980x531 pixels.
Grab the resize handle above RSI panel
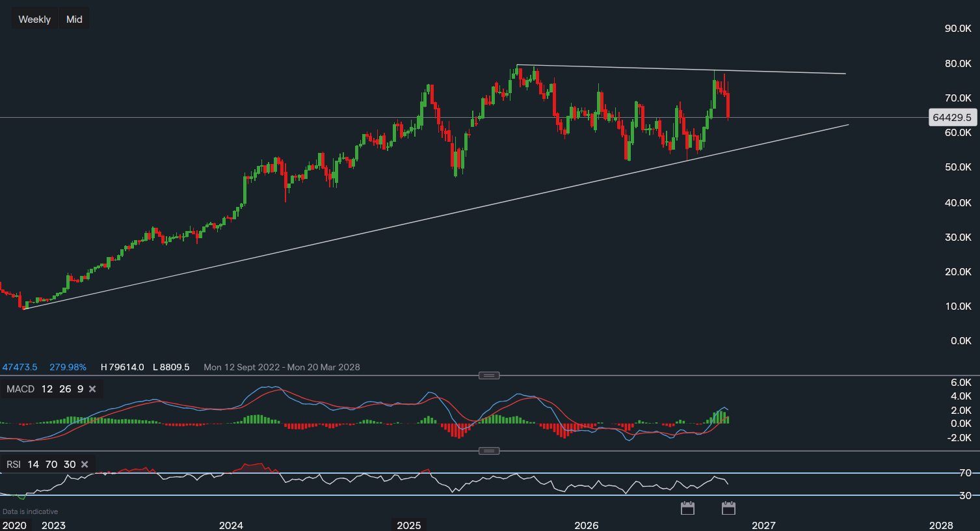[489, 451]
